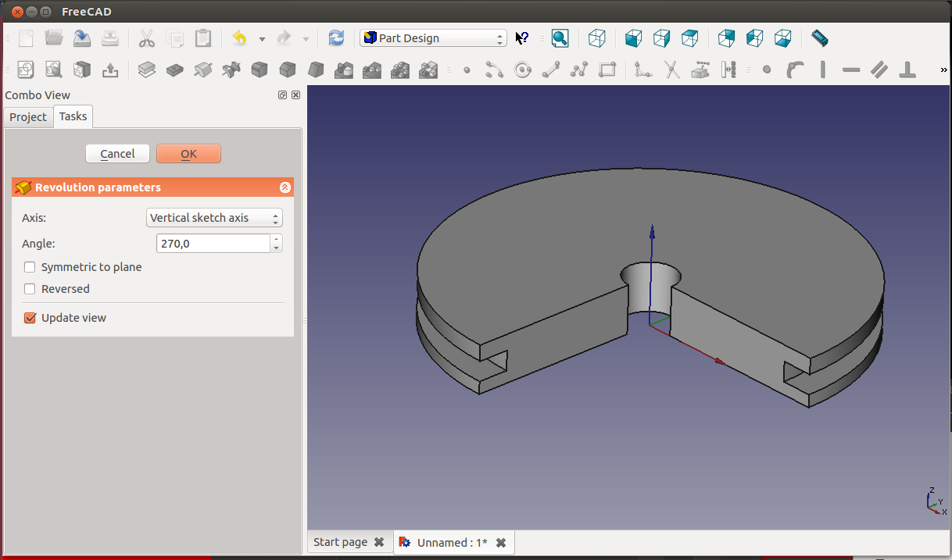The image size is (952, 560).
Task: Uncheck the Update view checkbox
Action: [x=30, y=318]
